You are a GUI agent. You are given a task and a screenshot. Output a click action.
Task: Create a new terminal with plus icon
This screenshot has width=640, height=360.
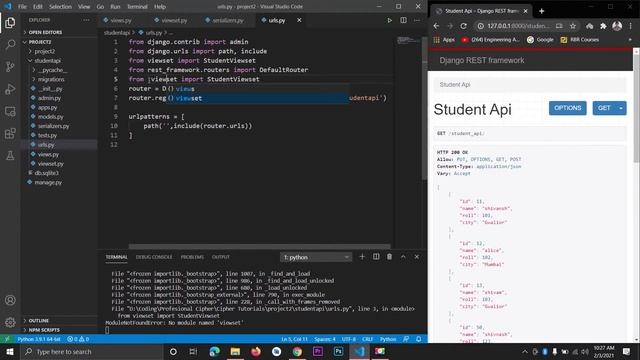coord(362,257)
